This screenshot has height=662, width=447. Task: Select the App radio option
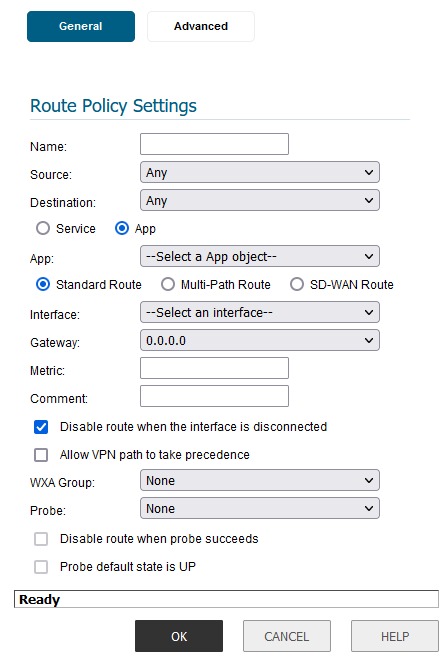122,228
